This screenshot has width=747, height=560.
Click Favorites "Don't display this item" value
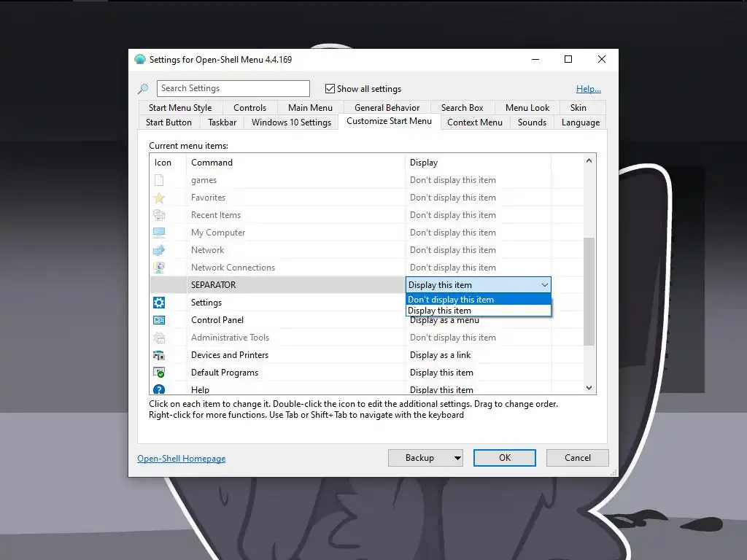point(453,198)
